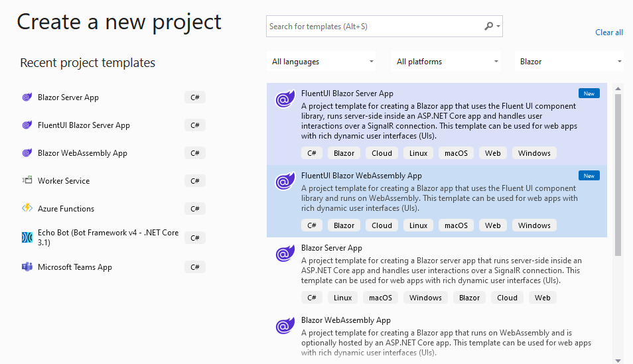
Task: Click the Worker Service icon in recent templates
Action: point(27,180)
